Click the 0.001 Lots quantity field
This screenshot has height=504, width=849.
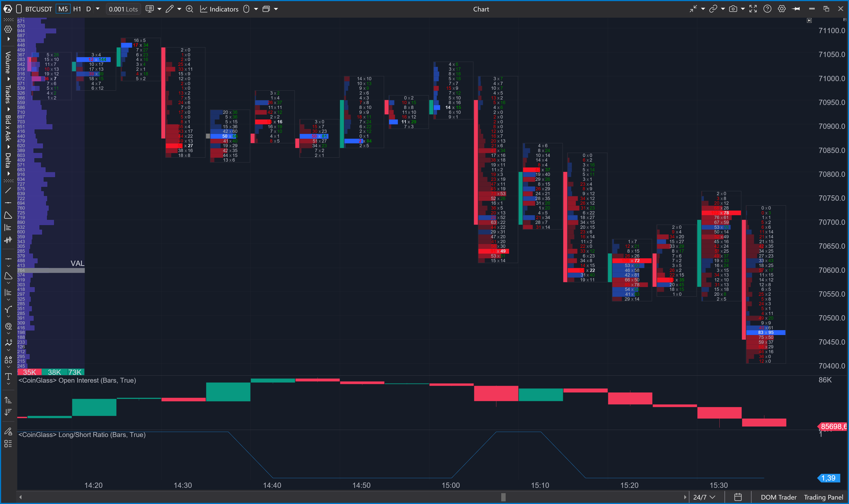[123, 9]
